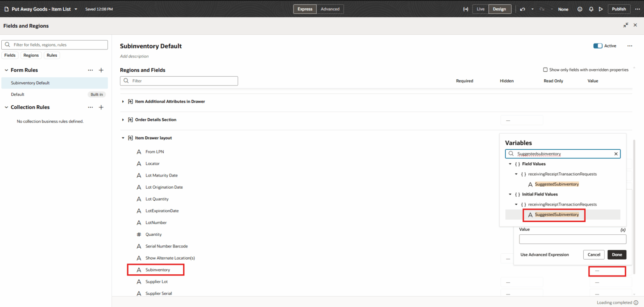Toggle off the Active switch

point(597,46)
